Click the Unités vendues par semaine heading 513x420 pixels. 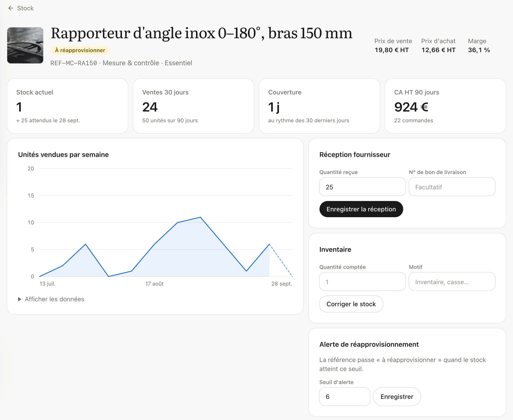click(63, 155)
